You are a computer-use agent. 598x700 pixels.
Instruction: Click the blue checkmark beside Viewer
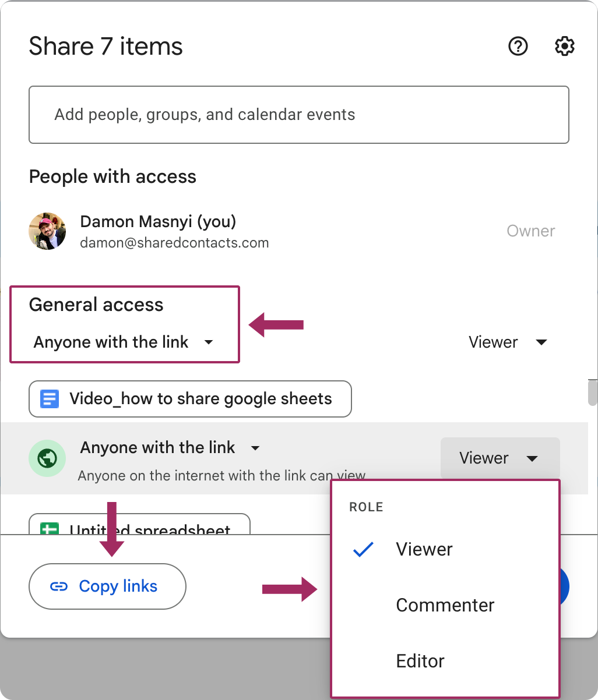point(363,549)
